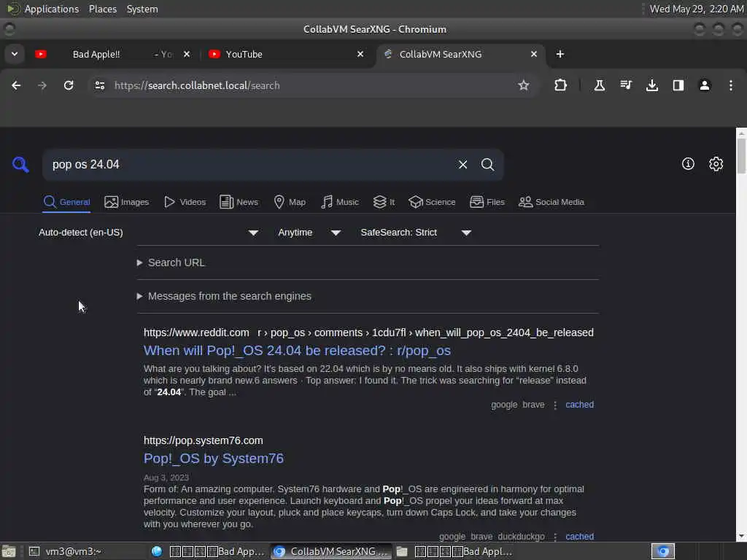
Task: Reload the current page
Action: (69, 86)
